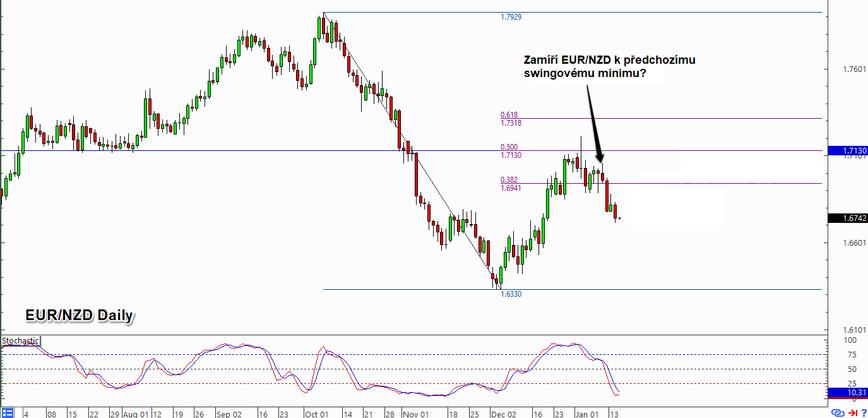Click the Dec 02 date label

click(x=503, y=414)
